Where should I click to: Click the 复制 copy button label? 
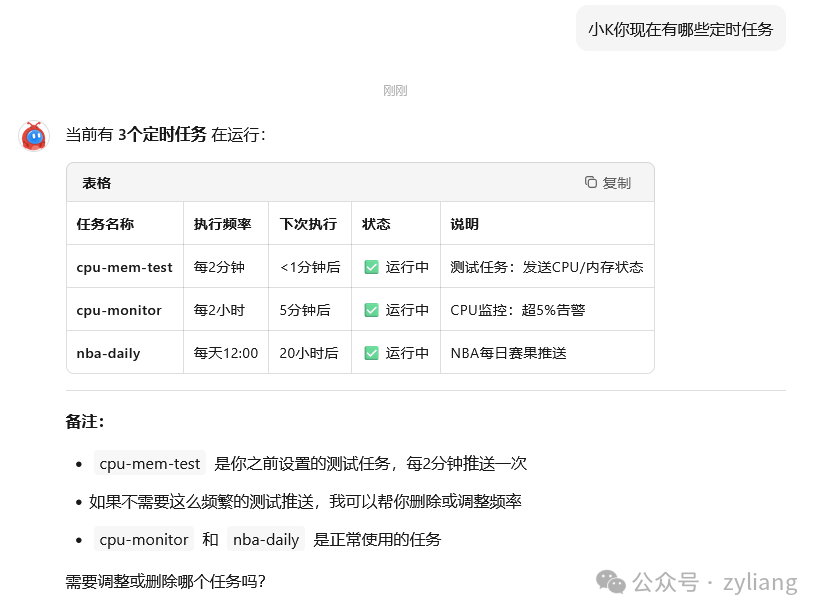pos(616,183)
